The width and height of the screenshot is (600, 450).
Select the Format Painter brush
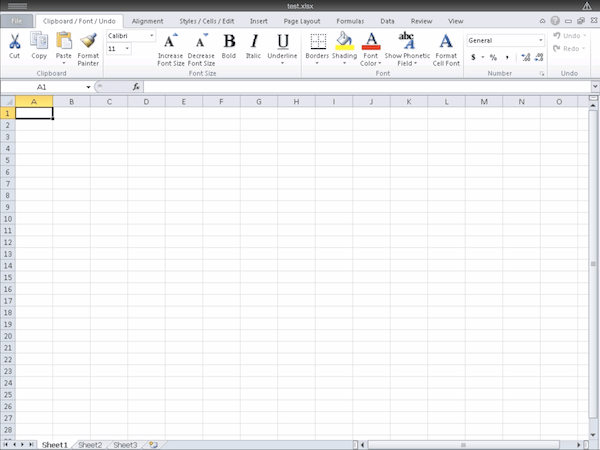88,41
